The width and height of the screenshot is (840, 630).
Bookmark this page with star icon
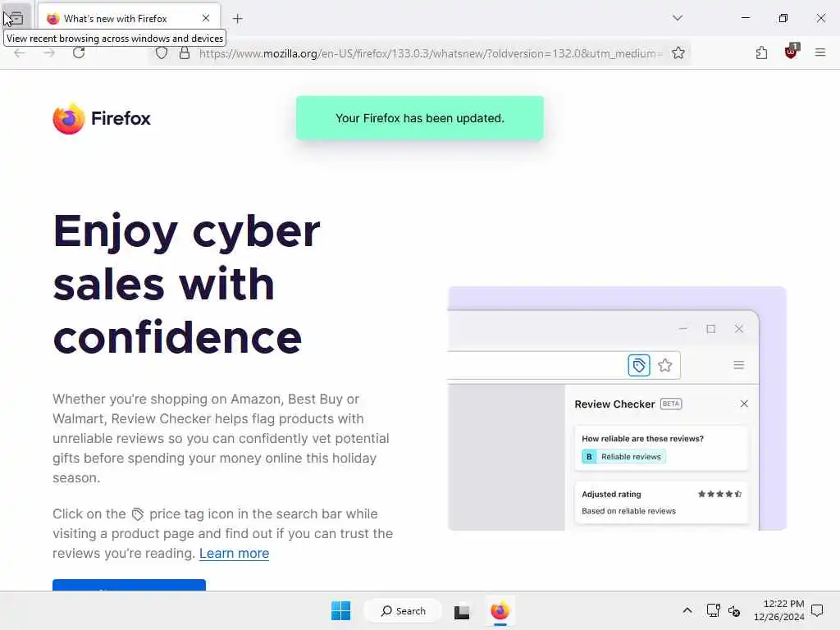(x=678, y=52)
